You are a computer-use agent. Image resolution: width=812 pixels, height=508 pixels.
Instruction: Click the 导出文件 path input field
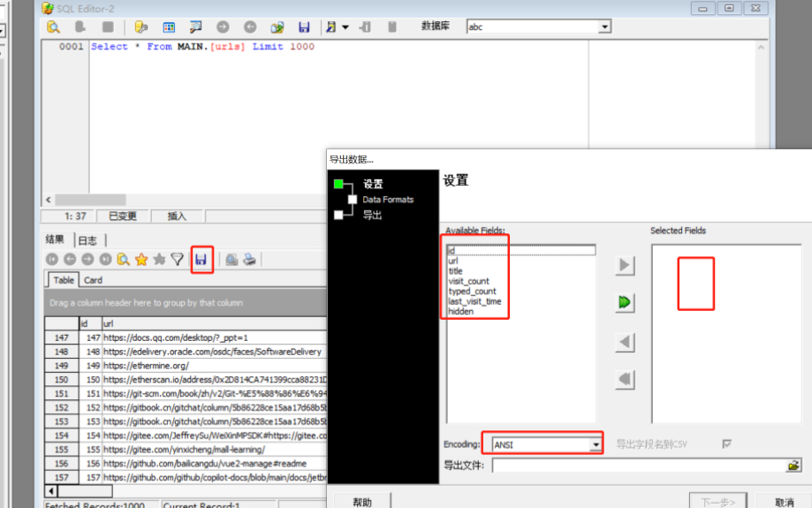[x=639, y=466]
